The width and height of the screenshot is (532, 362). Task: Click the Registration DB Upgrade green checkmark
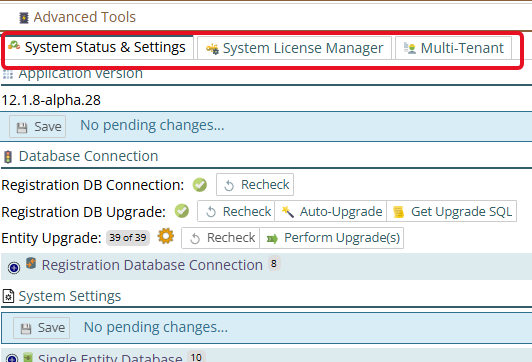[x=182, y=211]
